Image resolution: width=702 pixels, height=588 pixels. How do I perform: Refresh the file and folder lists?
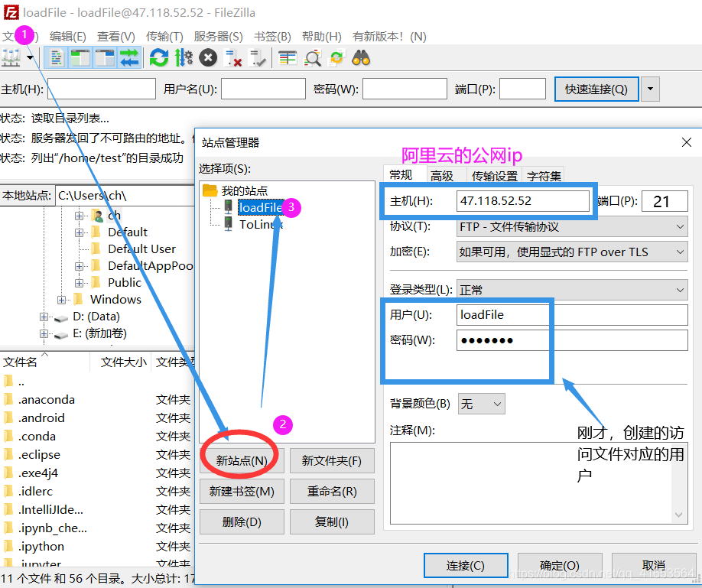(x=159, y=58)
